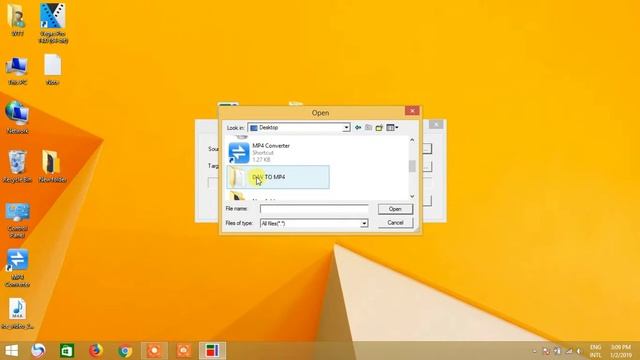640x360 pixels.
Task: Show hidden system tray icons
Action: 534,351
